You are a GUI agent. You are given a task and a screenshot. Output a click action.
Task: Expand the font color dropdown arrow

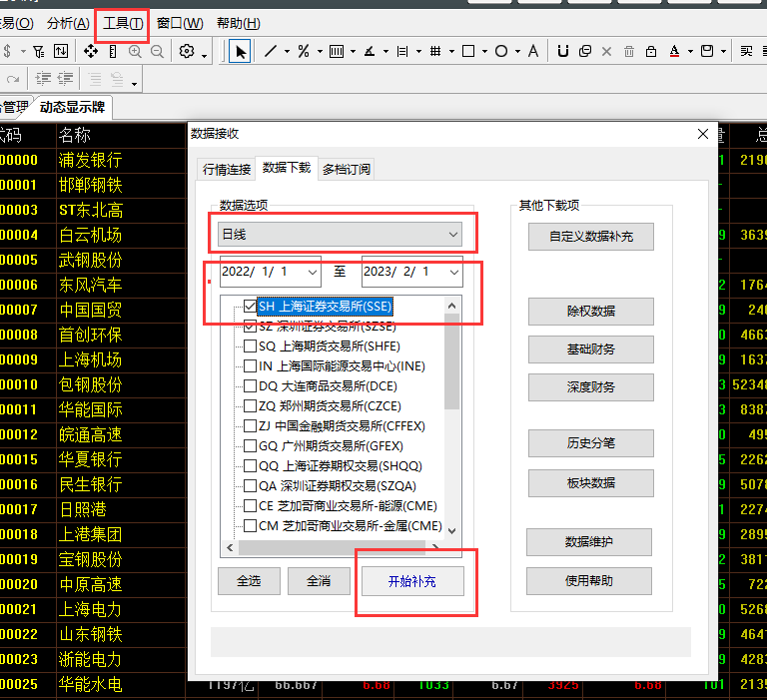point(691,51)
